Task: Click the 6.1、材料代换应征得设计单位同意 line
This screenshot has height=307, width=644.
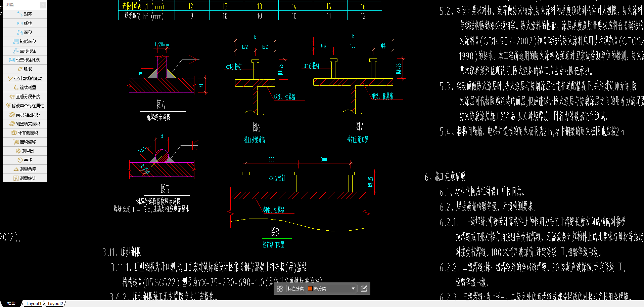Action: click(482, 192)
